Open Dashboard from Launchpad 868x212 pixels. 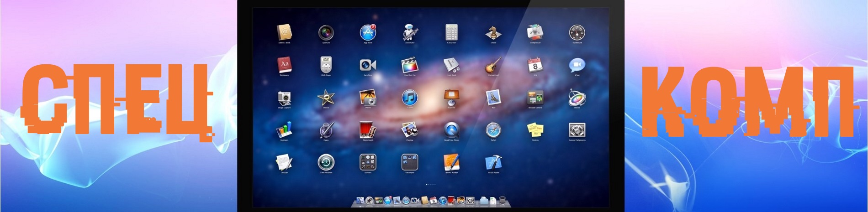[577, 32]
